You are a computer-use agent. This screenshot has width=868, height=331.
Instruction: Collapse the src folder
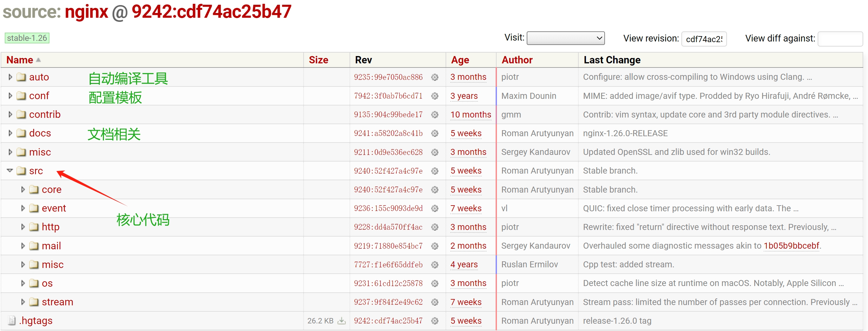[x=10, y=171]
